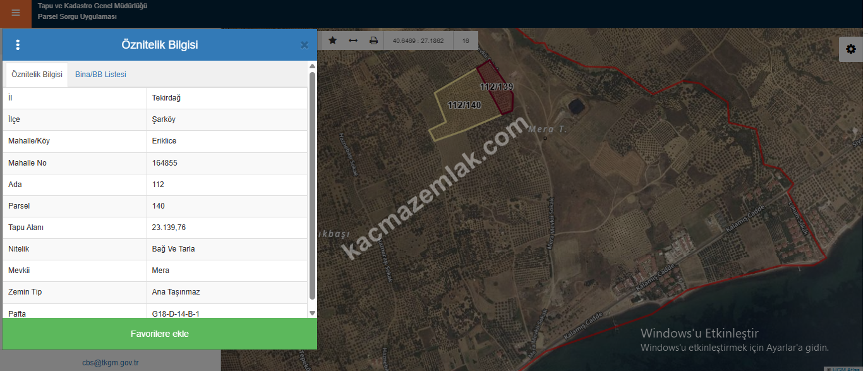This screenshot has height=371, width=868.
Task: Close the Öznitelik Bilgisi panel
Action: pos(304,45)
